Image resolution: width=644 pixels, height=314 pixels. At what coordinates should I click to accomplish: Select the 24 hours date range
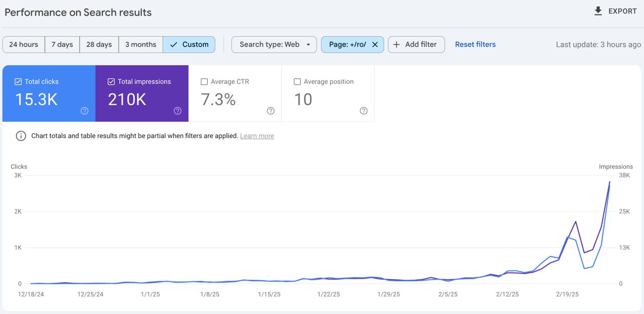click(24, 44)
